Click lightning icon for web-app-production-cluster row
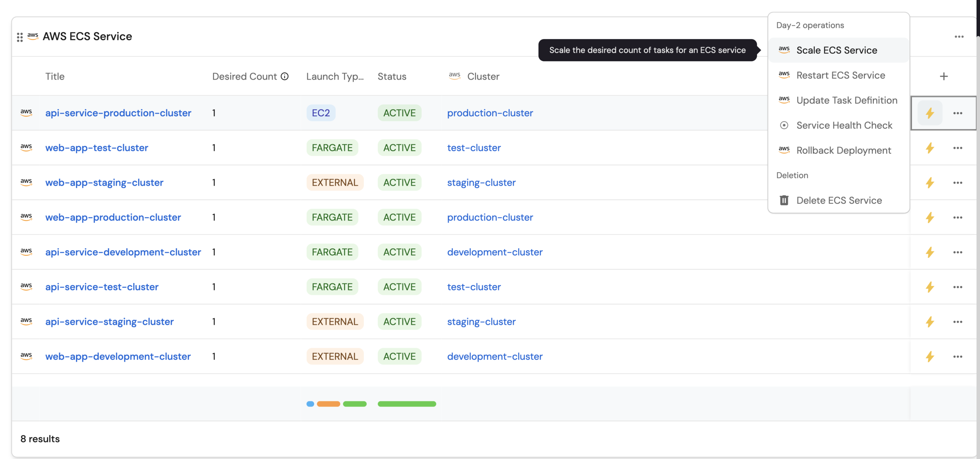The width and height of the screenshot is (980, 459). (929, 217)
